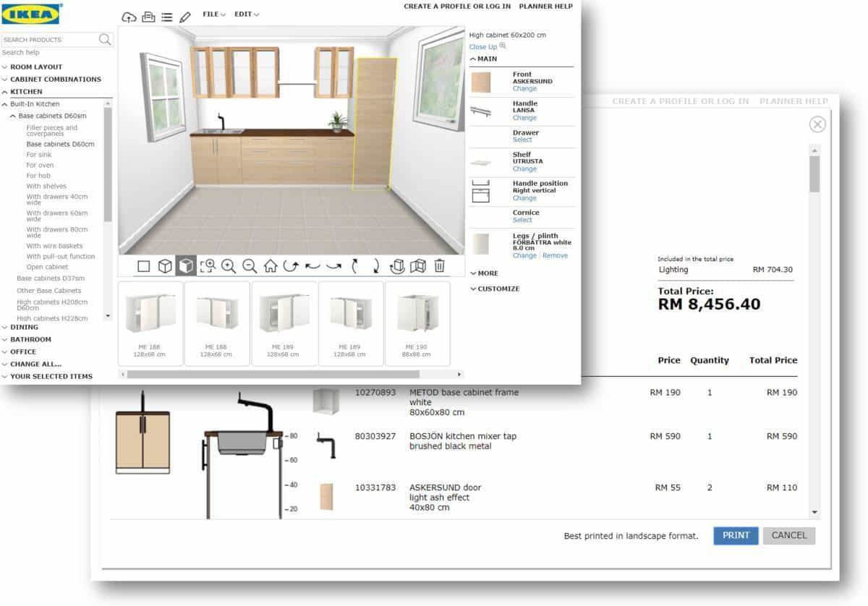Click the curved arrow pointing left
Screen dimensions: 868x606
pos(312,266)
